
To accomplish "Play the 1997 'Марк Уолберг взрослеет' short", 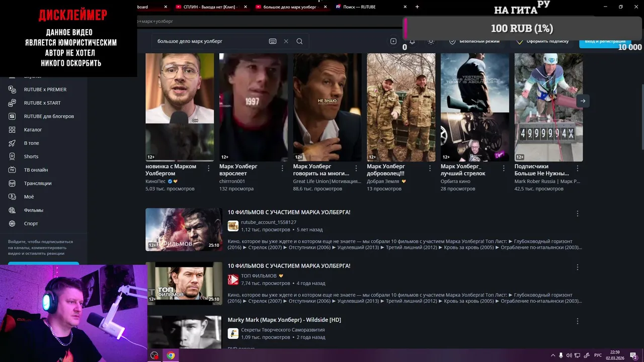I will [254, 107].
